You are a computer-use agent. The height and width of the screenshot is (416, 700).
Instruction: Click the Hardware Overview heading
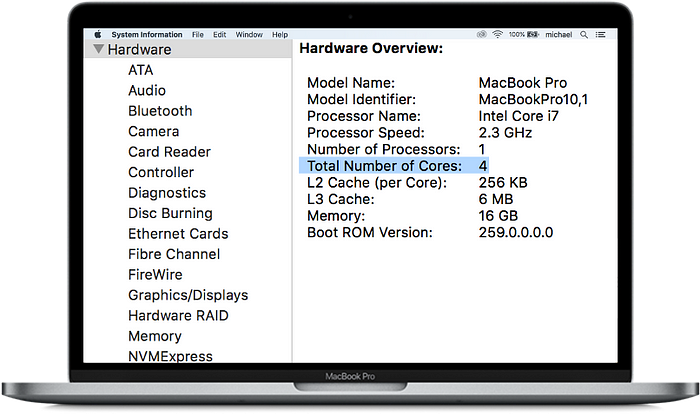click(x=371, y=48)
